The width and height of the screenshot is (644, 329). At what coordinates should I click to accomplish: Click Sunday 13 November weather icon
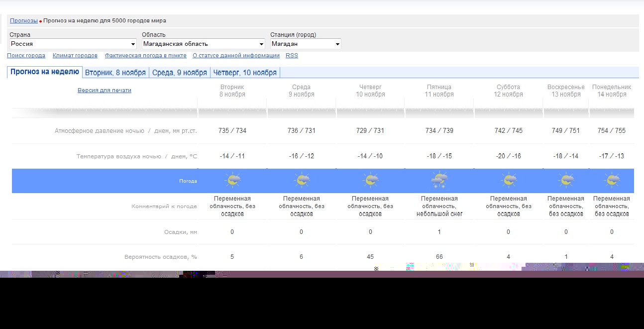click(566, 180)
